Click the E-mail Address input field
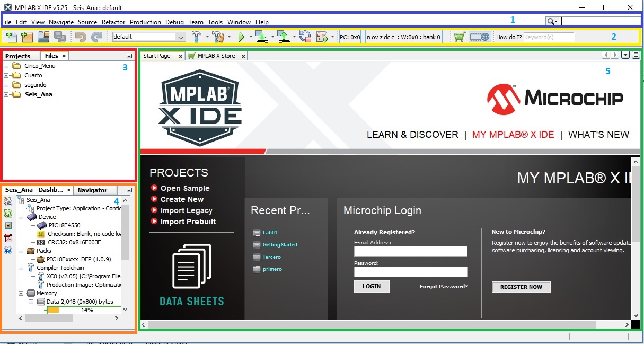Viewport: 644px width, 344px height. 411,251
